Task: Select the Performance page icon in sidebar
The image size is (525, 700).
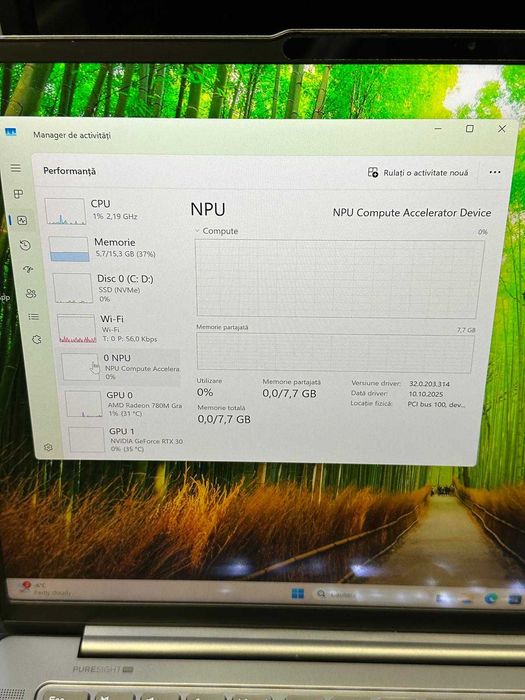Action: click(x=22, y=220)
